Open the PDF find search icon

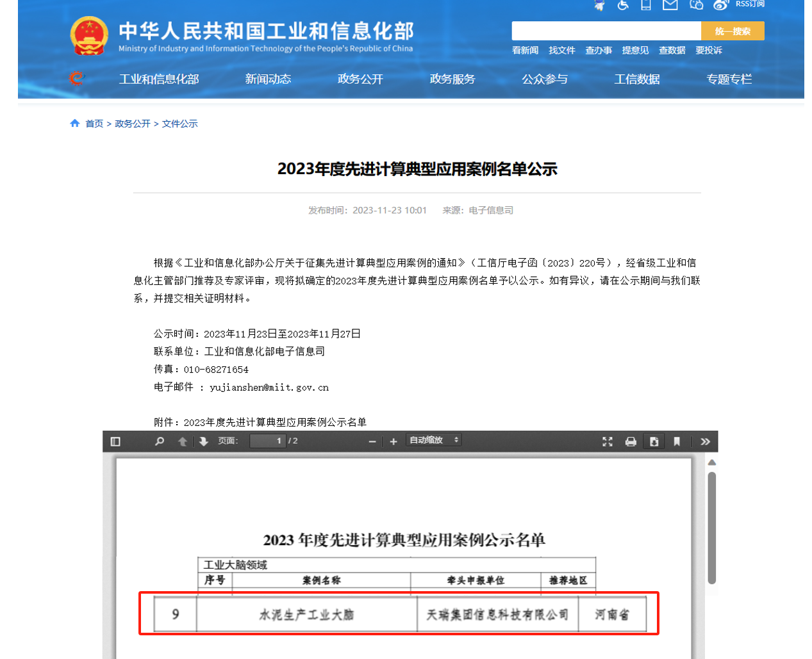pos(160,441)
